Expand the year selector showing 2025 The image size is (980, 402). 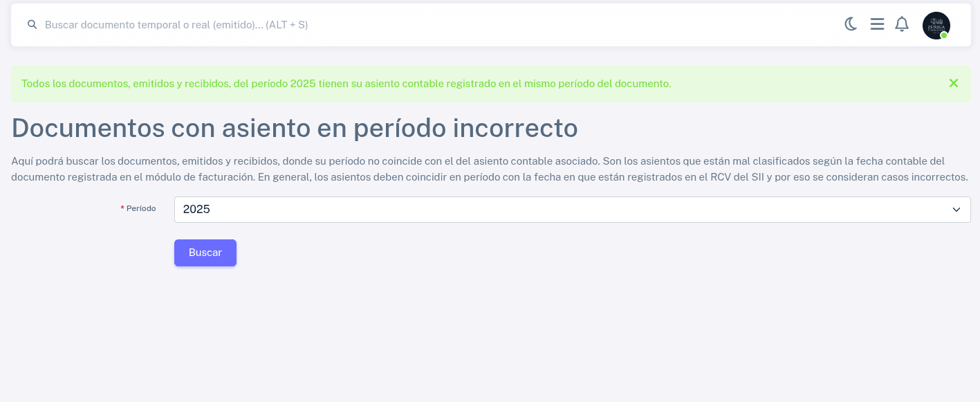573,210
